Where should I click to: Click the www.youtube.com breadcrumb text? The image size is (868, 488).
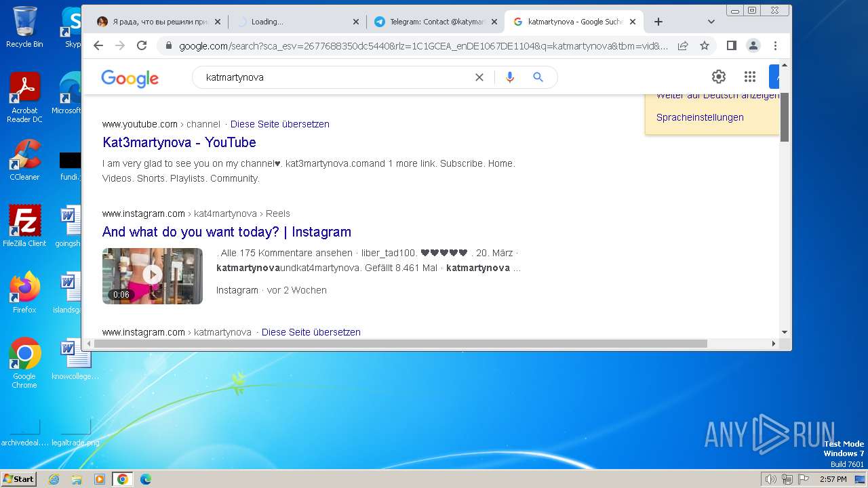pos(140,124)
